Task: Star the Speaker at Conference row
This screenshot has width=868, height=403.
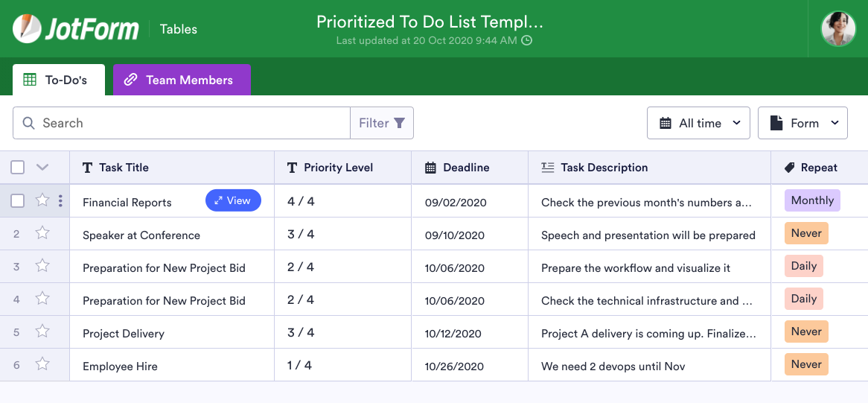Action: [x=42, y=233]
